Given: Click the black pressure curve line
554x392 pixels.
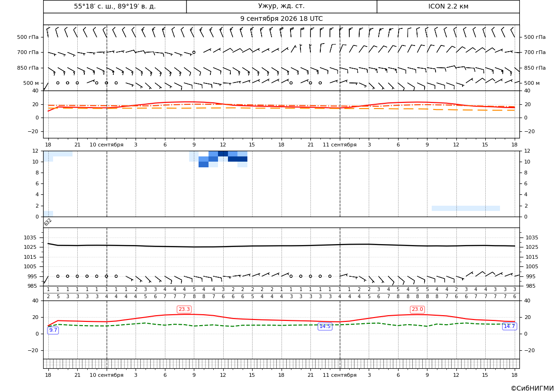Looking at the screenshot, I should [281, 246].
